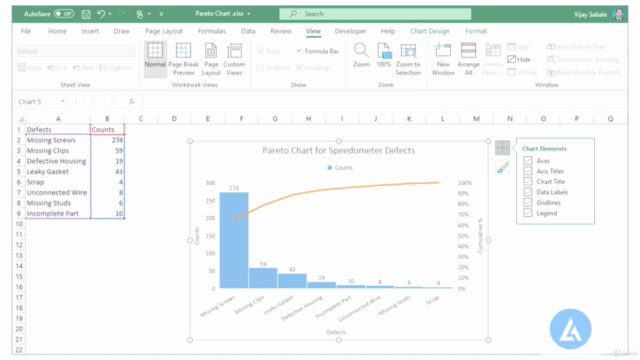The width and height of the screenshot is (640, 360).
Task: Open Custom Views
Action: (x=234, y=59)
